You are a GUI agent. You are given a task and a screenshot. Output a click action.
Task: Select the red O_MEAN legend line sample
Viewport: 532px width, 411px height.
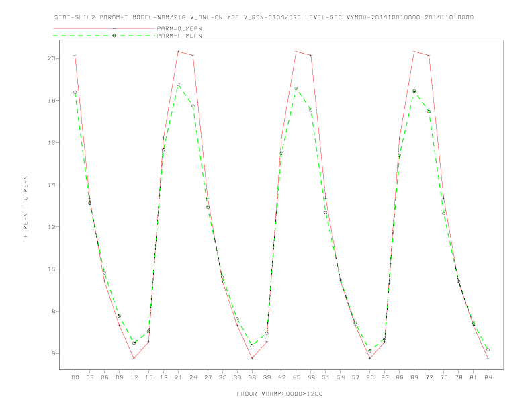pos(104,28)
